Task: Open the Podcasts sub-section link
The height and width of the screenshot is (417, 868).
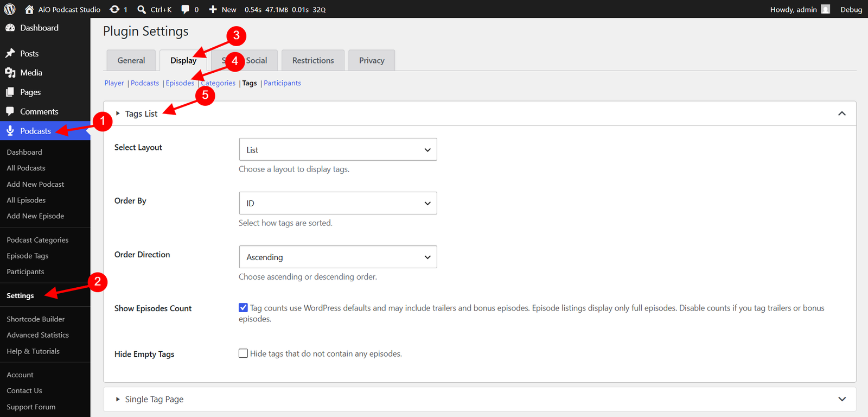Action: pos(145,83)
